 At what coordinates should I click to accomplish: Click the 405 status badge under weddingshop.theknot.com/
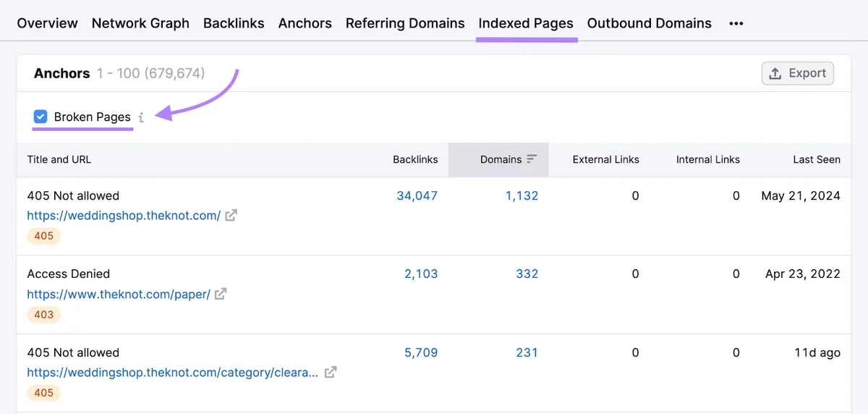click(44, 236)
